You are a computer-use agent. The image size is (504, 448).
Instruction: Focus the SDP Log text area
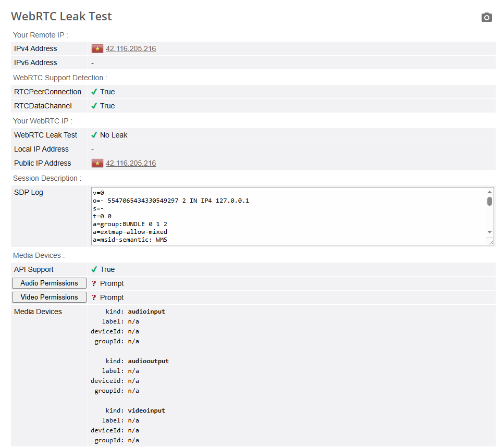287,216
